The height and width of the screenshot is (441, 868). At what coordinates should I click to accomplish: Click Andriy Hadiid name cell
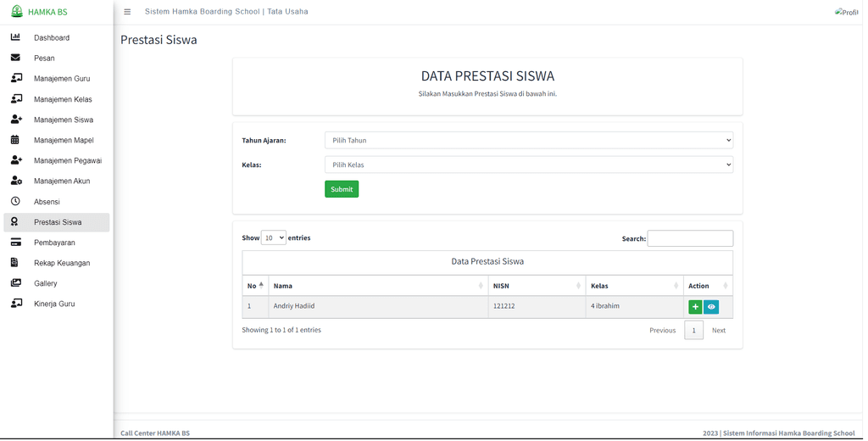point(378,306)
